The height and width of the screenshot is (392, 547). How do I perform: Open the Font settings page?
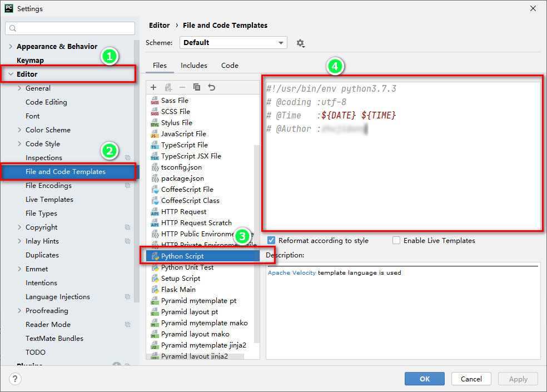[x=32, y=116]
